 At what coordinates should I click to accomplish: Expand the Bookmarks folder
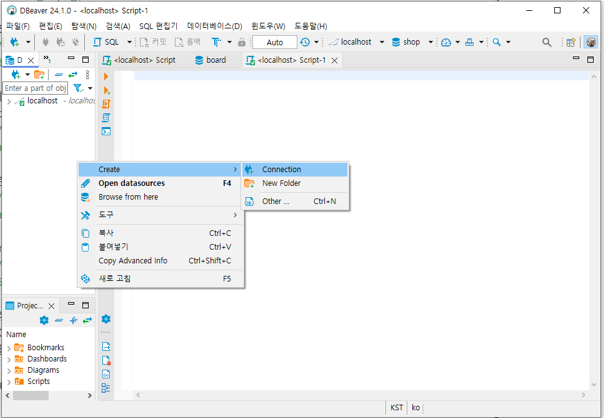tap(8, 348)
